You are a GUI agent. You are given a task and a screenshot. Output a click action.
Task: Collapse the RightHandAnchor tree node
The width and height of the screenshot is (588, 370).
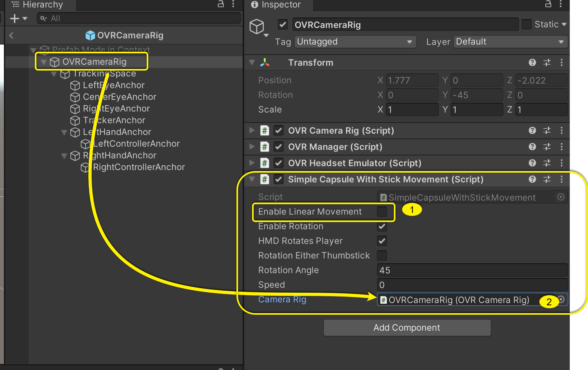tap(64, 156)
